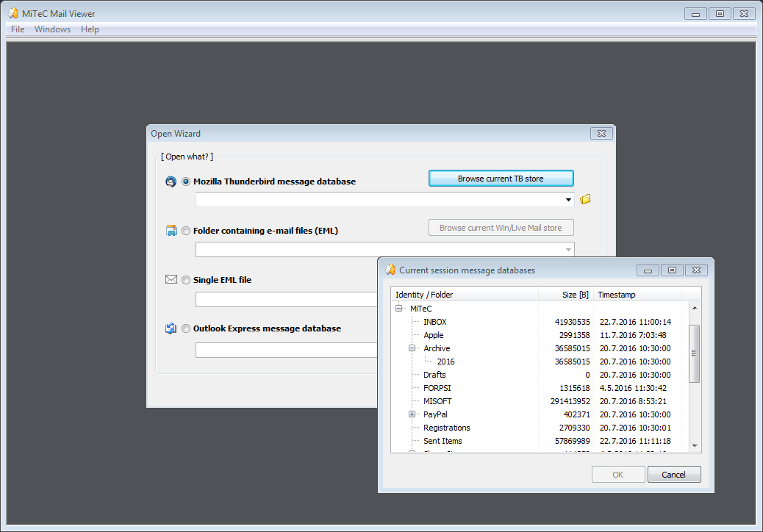This screenshot has height=532, width=763.
Task: Close the Open Wizard dialog
Action: pos(601,133)
